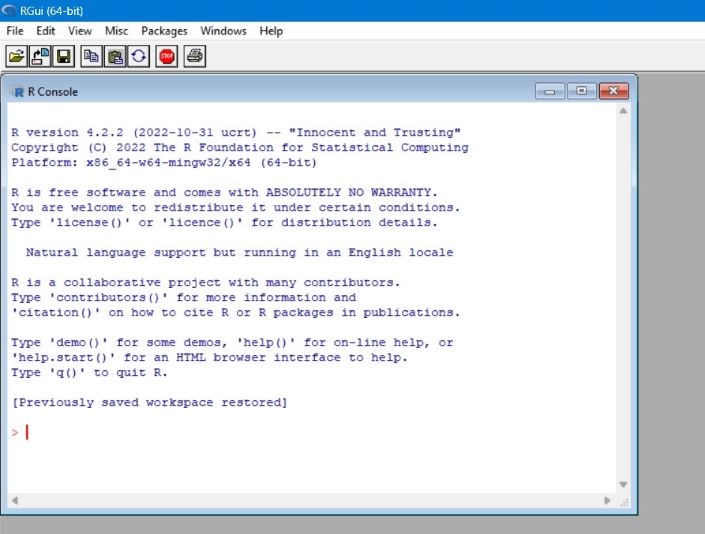Open the Edit menu

pyautogui.click(x=45, y=31)
